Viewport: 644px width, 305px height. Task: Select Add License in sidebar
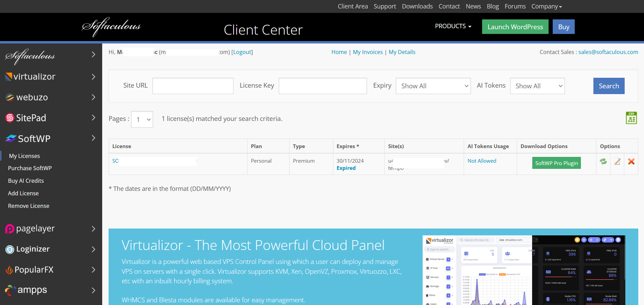click(x=23, y=193)
